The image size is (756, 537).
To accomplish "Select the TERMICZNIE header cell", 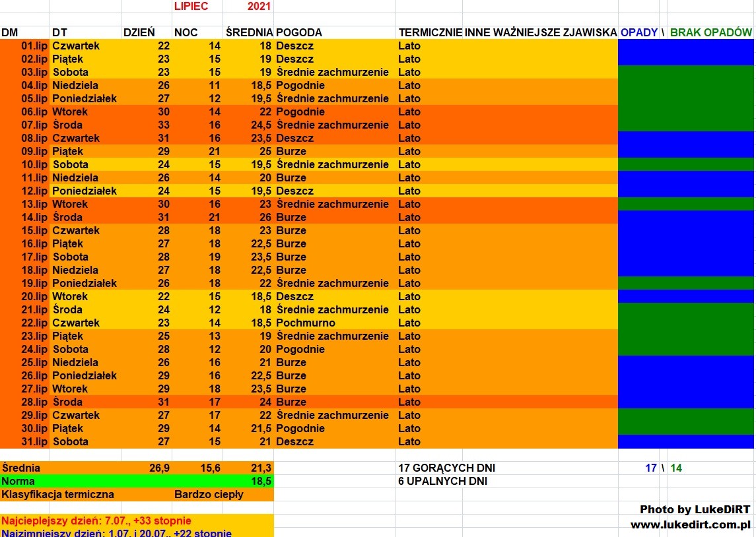I will coord(429,32).
